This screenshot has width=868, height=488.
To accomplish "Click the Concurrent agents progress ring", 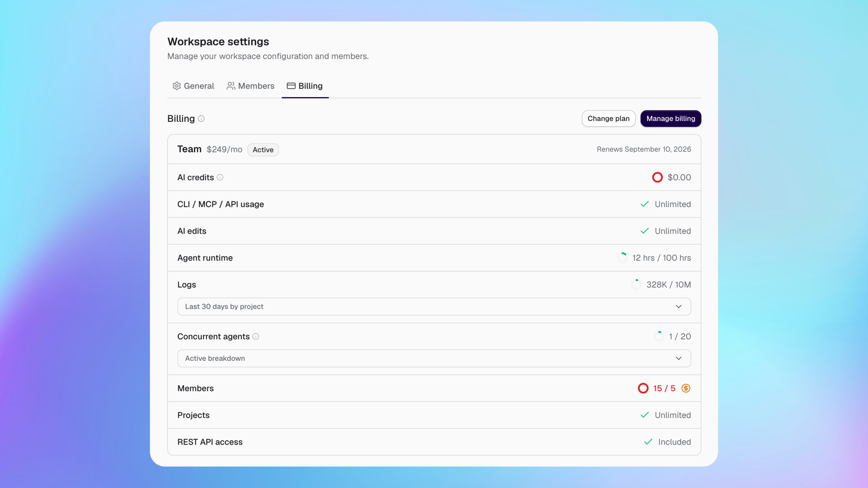I will pos(659,337).
